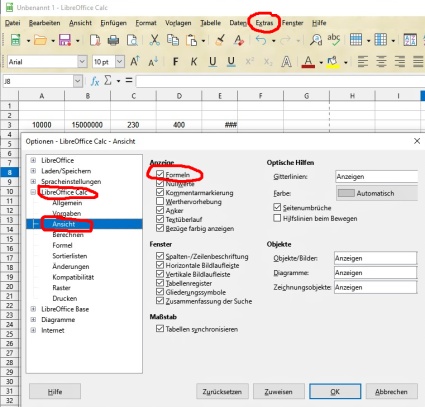Open the Datei menu
The image size is (425, 407).
click(x=13, y=23)
